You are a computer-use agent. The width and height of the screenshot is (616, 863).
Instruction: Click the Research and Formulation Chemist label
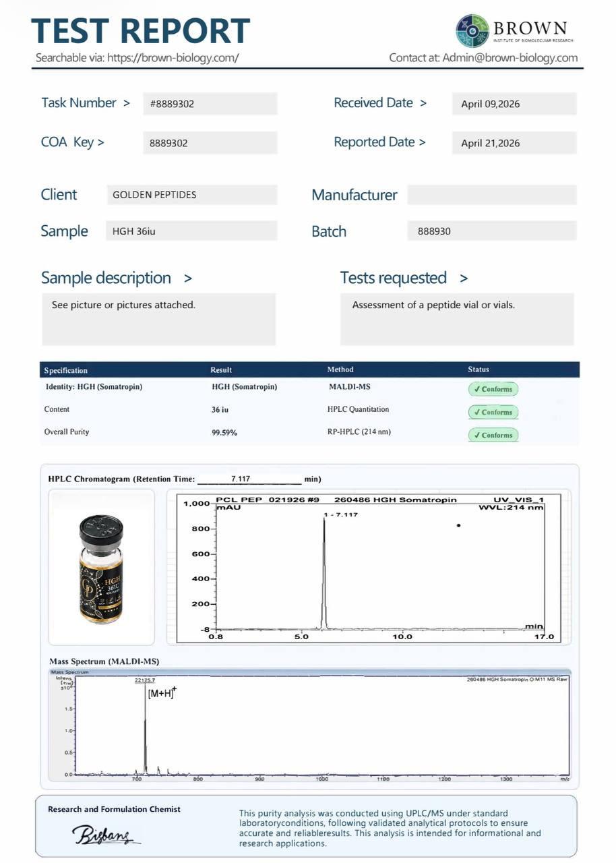pos(114,809)
